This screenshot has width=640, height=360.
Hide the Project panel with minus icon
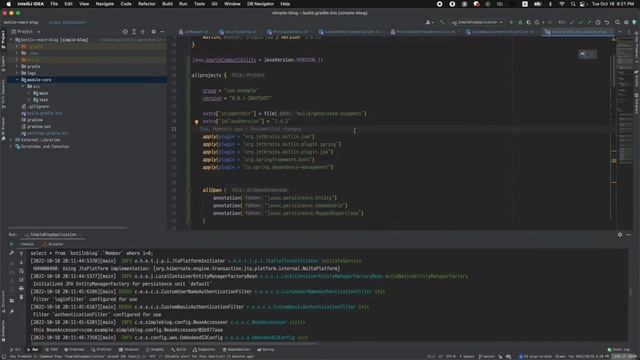point(162,31)
